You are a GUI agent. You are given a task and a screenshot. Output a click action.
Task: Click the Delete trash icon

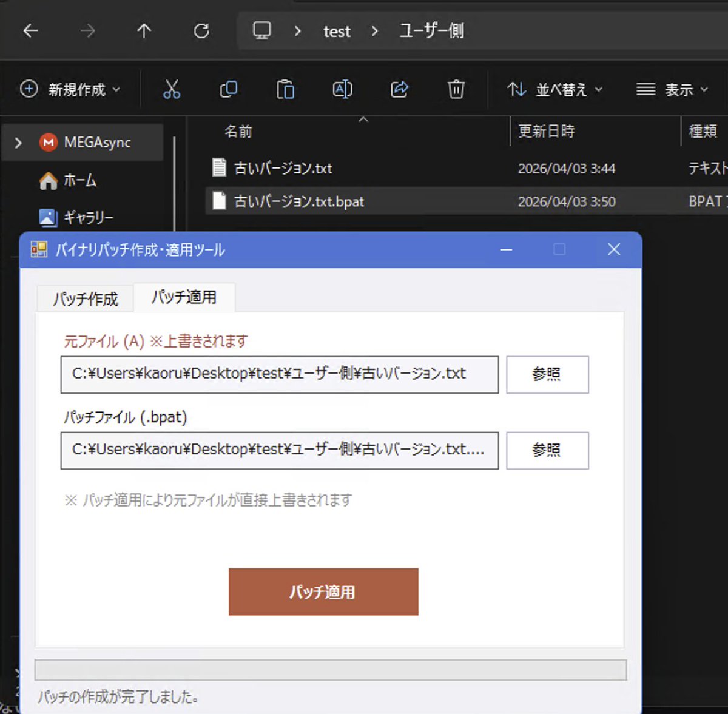[x=455, y=89]
